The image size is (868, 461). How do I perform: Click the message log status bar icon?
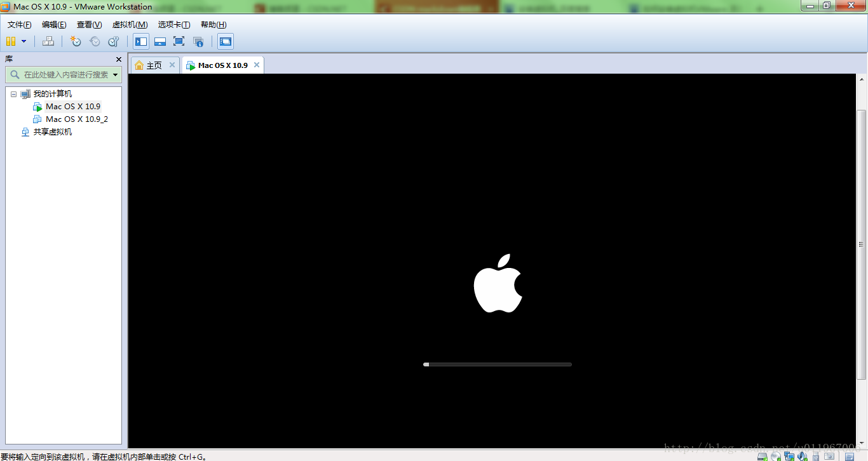click(848, 456)
